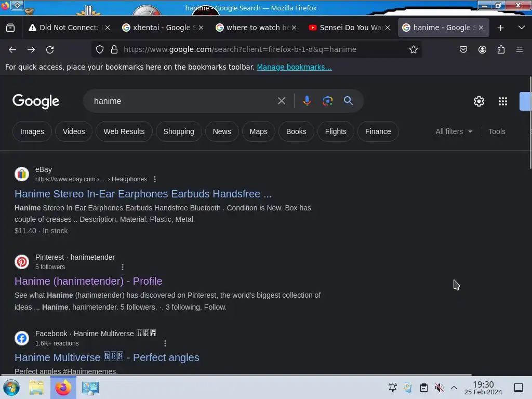Screen dimensions: 532x399
Task: Select Flights filter chip
Action: (336, 131)
